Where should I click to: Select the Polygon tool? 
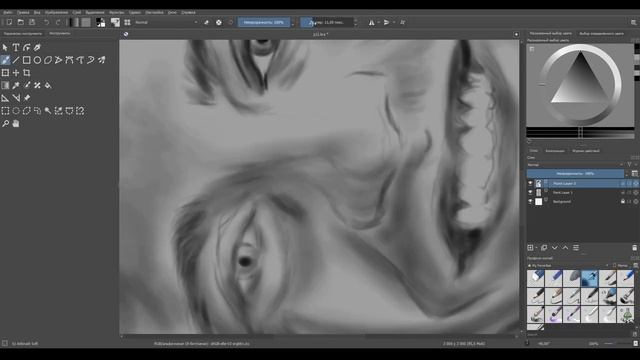48,60
